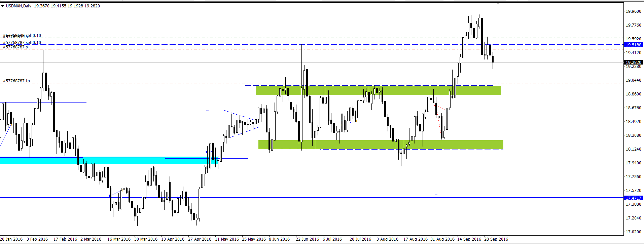The height and width of the screenshot is (244, 644).
Task: Click the 27 Apr 2016 date label
Action: coord(200,239)
